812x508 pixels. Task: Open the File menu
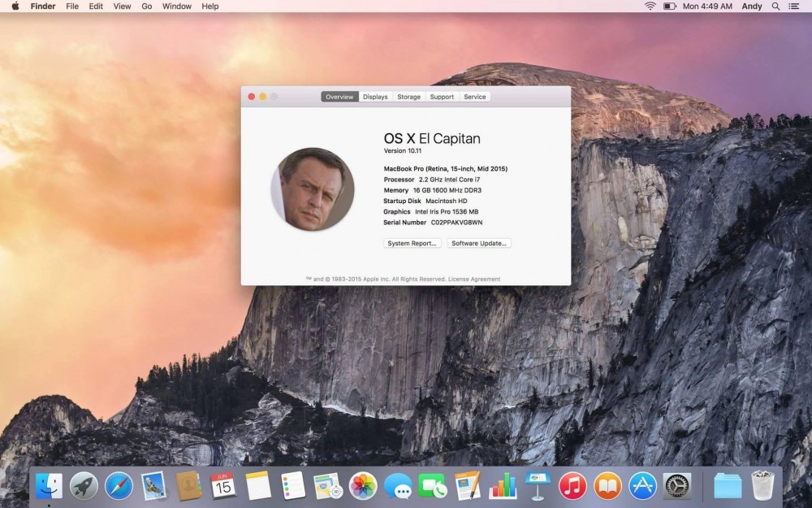coord(72,7)
